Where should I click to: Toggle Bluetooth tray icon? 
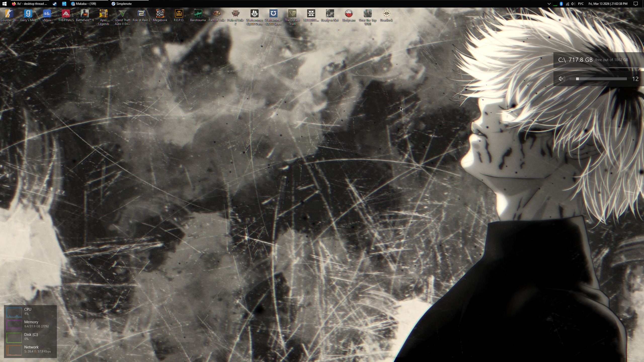tap(561, 4)
